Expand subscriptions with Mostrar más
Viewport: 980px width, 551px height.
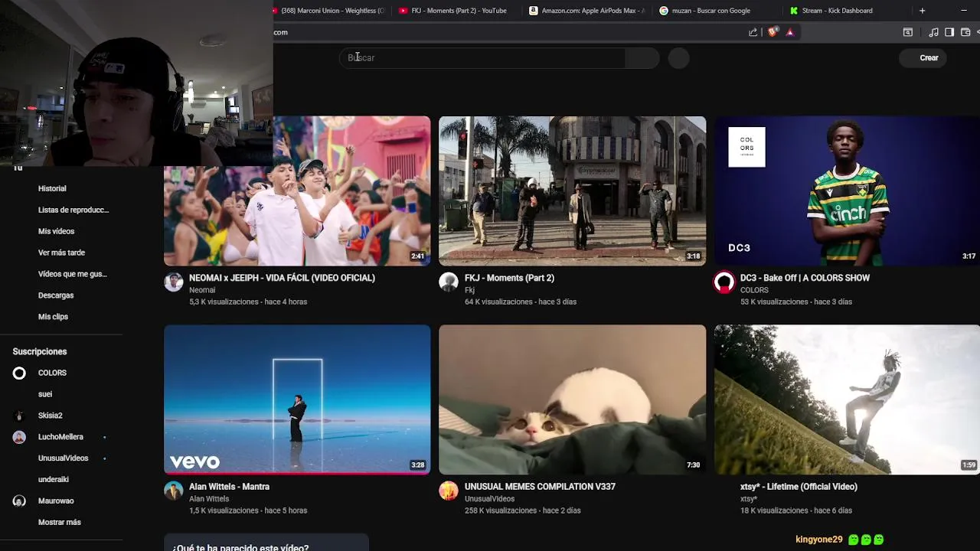59,522
